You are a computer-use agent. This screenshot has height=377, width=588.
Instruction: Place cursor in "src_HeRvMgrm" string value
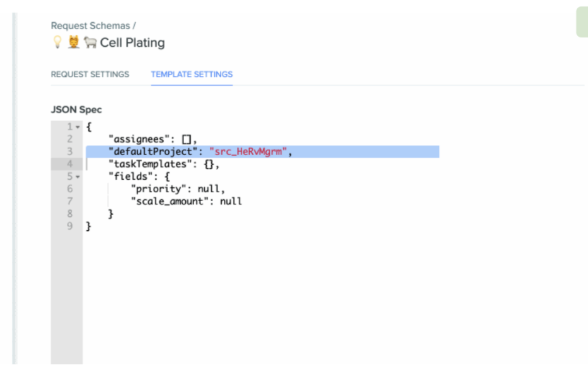click(x=248, y=152)
